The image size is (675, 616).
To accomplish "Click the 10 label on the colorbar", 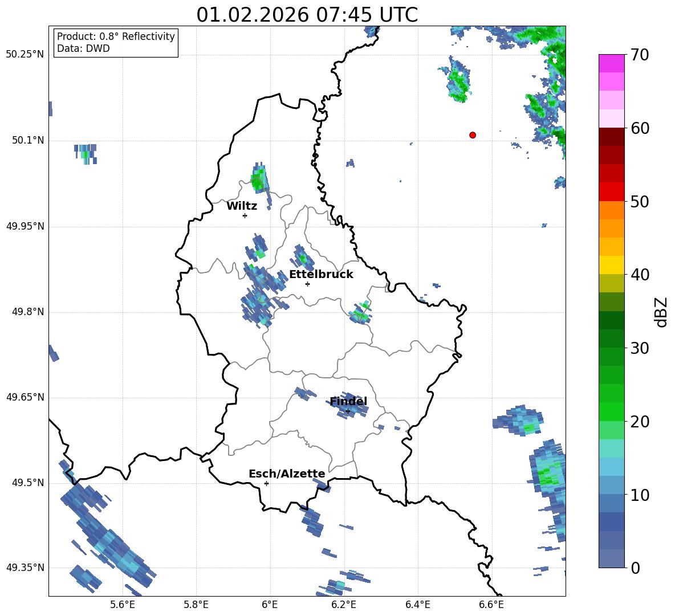I will 640,495.
